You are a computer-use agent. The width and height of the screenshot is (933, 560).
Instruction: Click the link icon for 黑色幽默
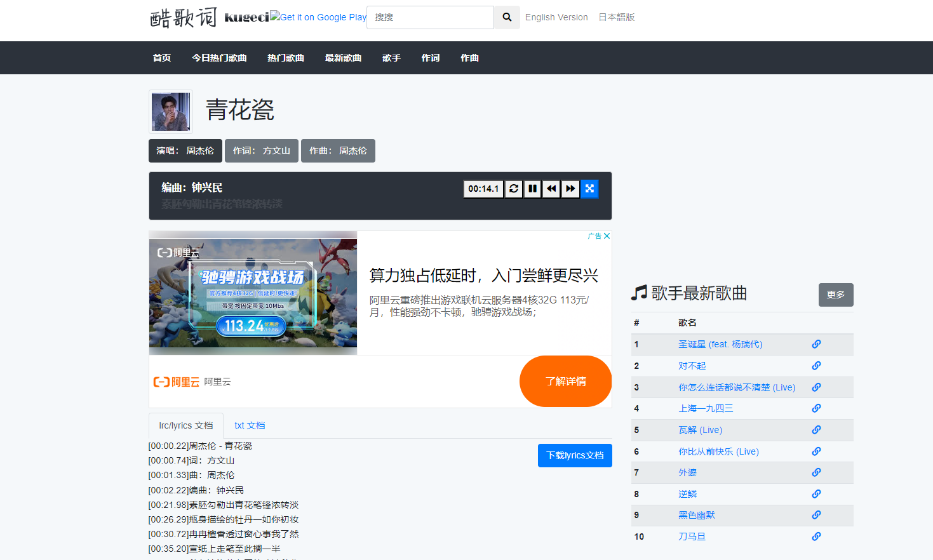pyautogui.click(x=816, y=515)
